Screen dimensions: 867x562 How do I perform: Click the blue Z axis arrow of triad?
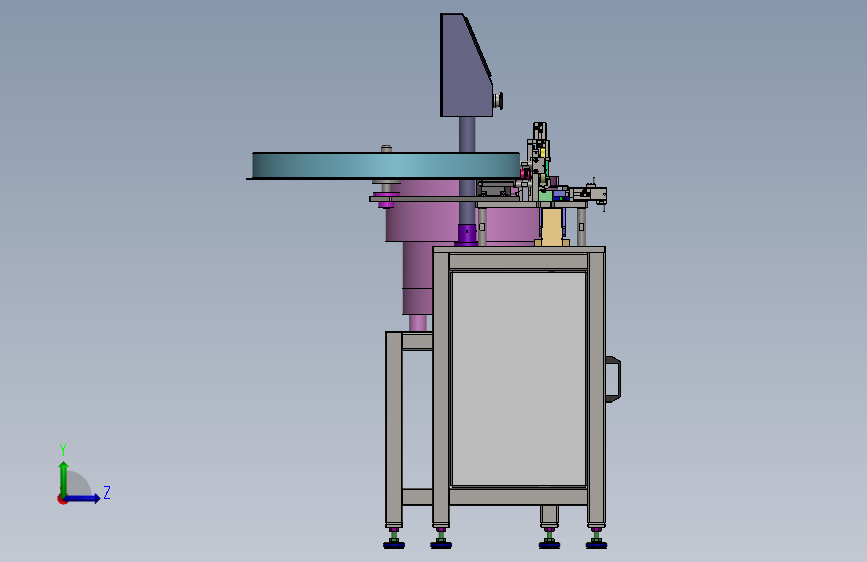pyautogui.click(x=83, y=498)
